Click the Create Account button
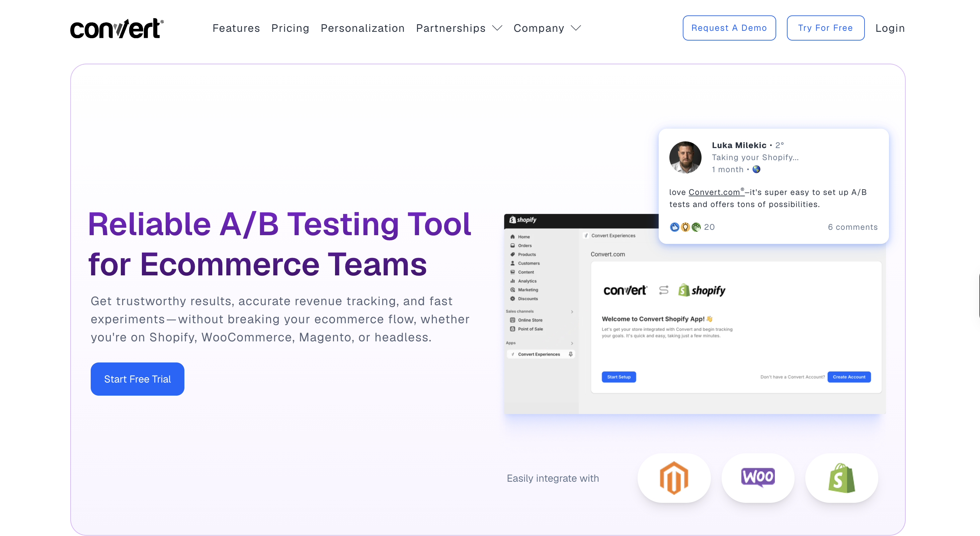The width and height of the screenshot is (980, 536). coord(849,377)
